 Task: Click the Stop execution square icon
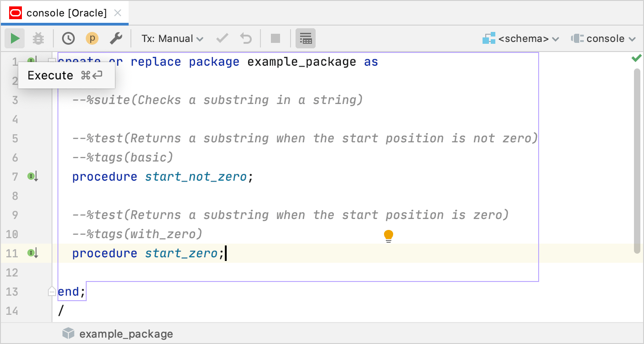275,38
